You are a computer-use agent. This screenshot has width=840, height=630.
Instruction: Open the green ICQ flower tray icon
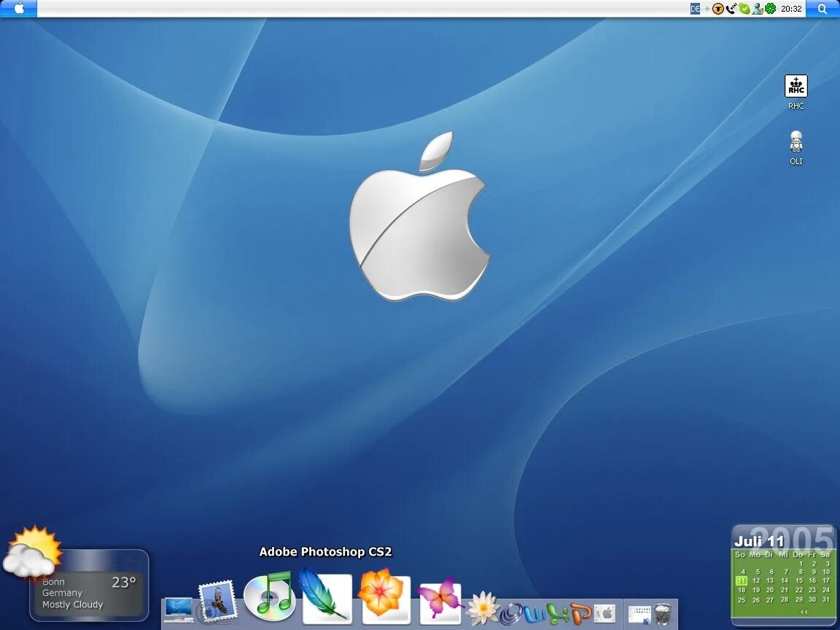(x=770, y=9)
